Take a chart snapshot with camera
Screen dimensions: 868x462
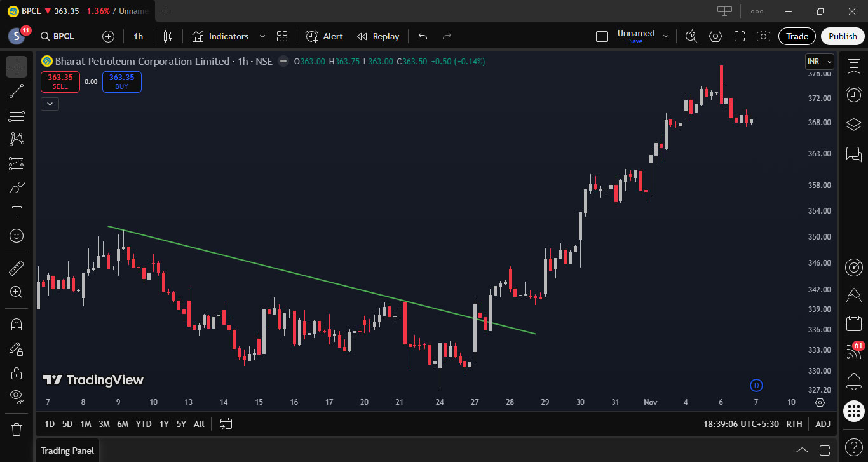[x=764, y=36]
